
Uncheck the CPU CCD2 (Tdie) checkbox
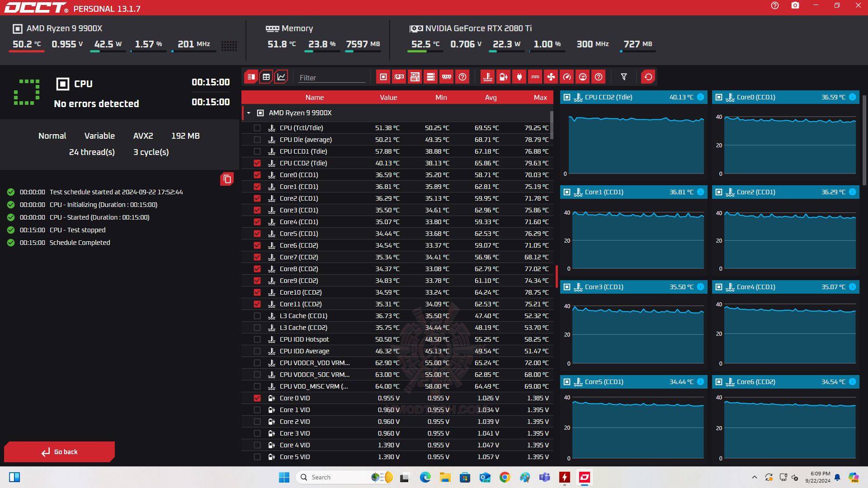point(257,163)
